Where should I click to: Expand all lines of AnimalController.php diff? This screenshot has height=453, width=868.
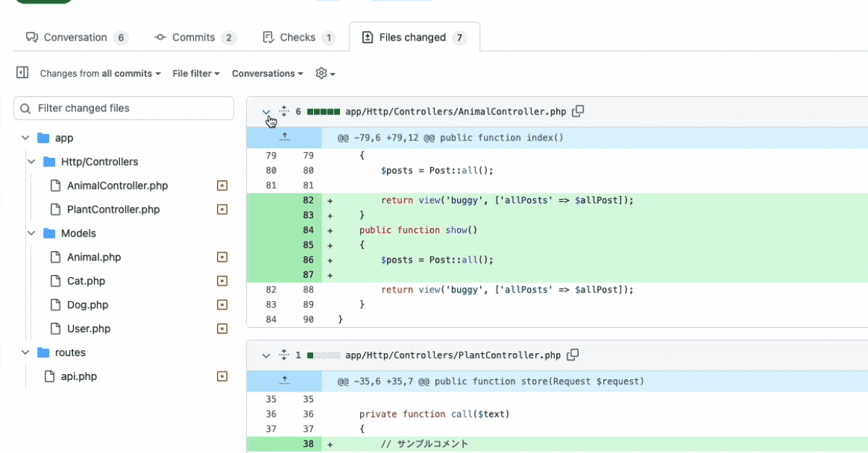(284, 111)
